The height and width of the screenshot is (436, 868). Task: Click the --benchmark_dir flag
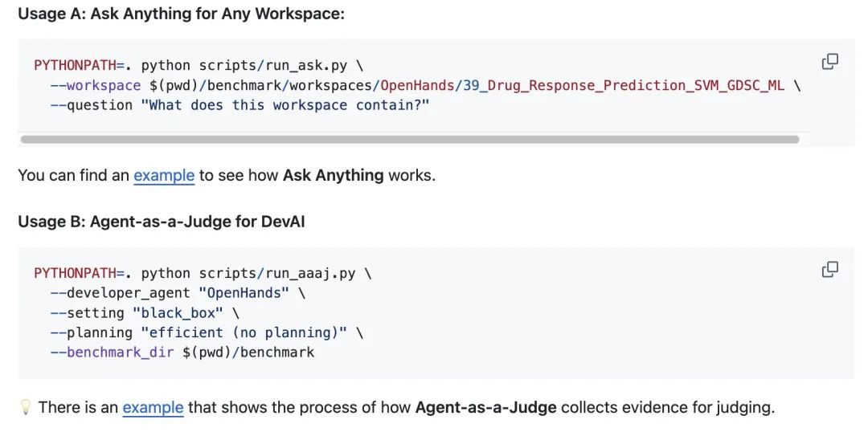[112, 352]
